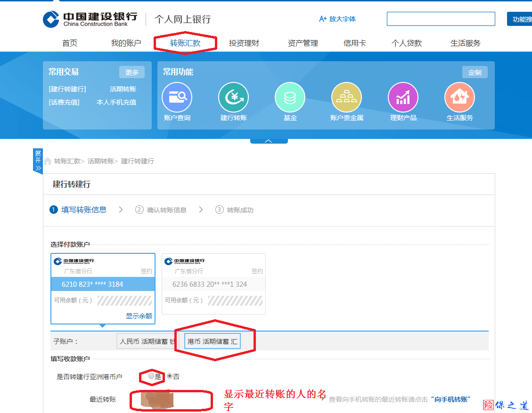The image size is (532, 413).
Task: Click the 更多 button in 常用交易
Action: (x=131, y=72)
